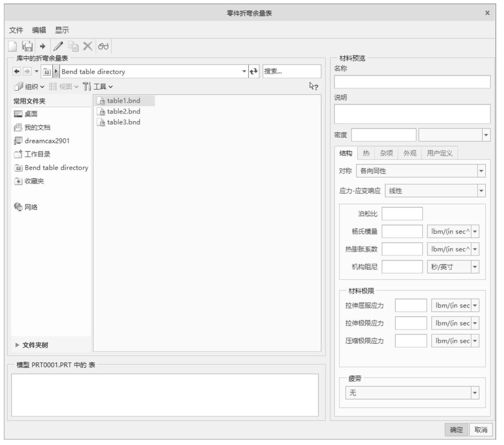Select the table2.bnd file
The width and height of the screenshot is (504, 445).
(x=123, y=112)
